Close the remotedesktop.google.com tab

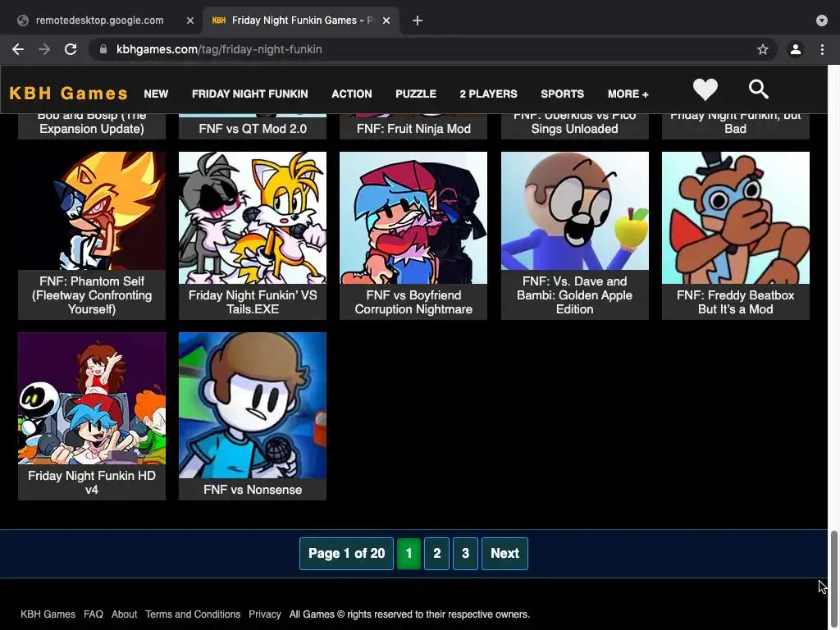tap(190, 21)
